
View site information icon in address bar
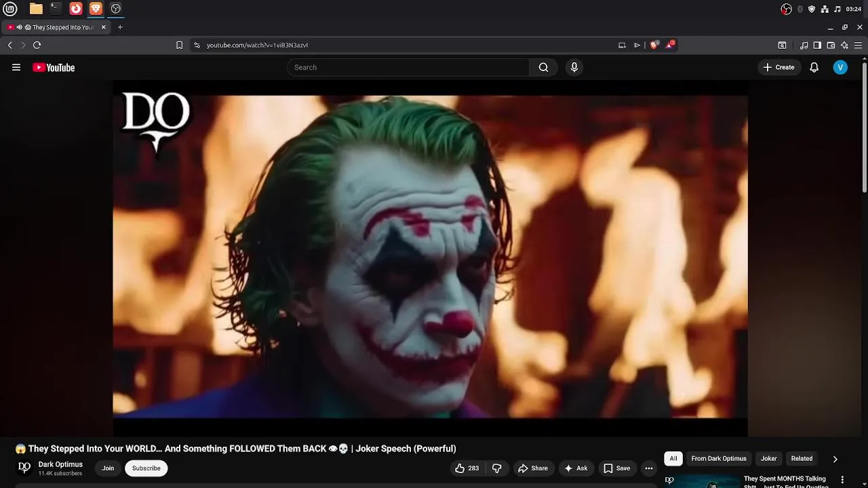(197, 45)
